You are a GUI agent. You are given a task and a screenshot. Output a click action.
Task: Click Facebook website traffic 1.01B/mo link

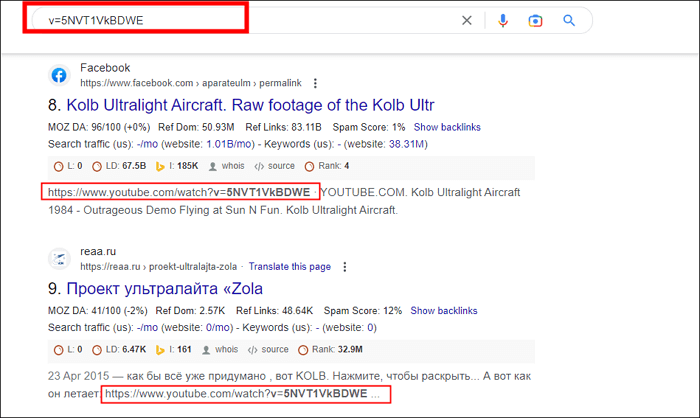[232, 145]
